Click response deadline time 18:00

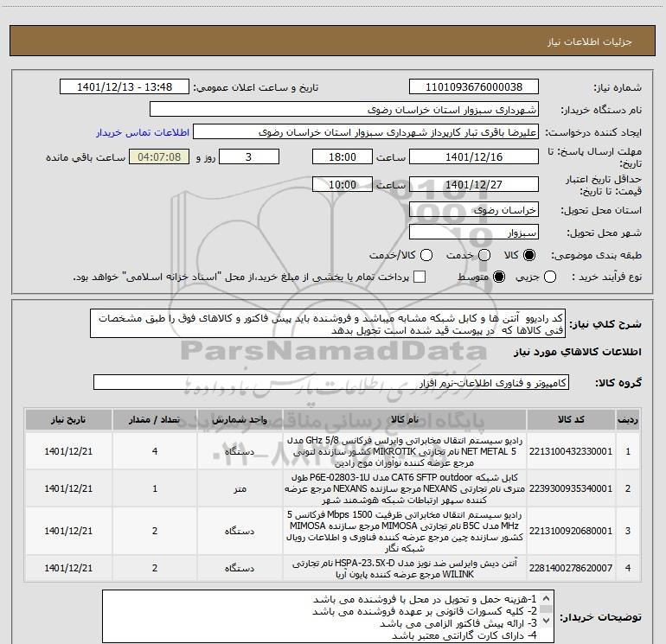coord(343,157)
